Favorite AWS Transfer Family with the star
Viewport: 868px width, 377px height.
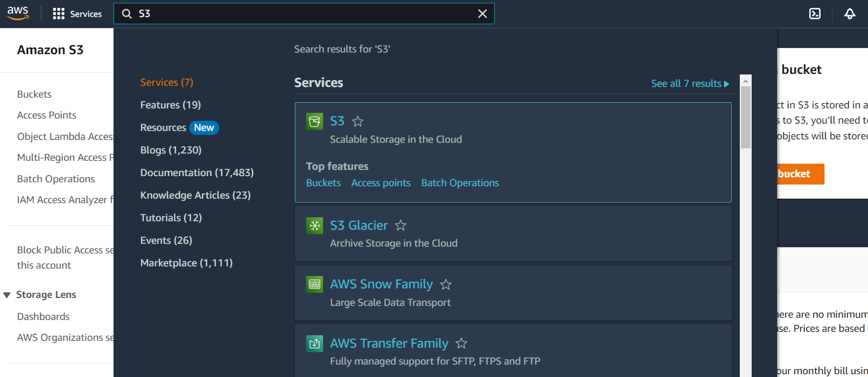(461, 343)
